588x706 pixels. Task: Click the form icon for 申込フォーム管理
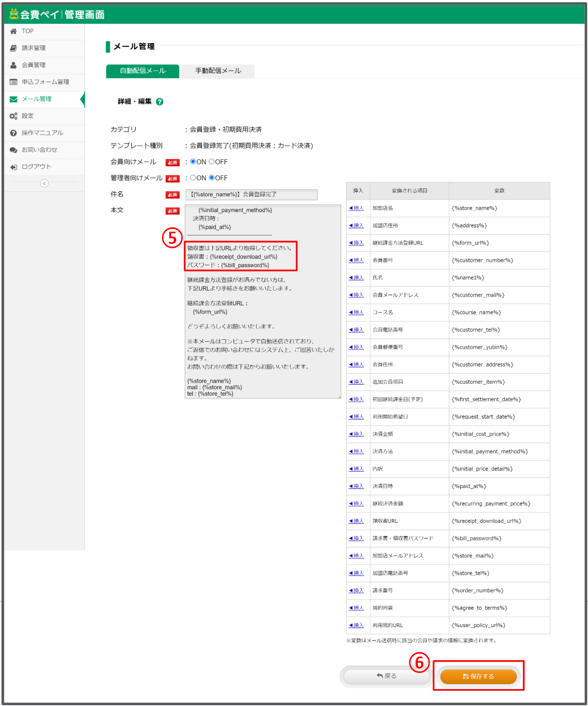pos(14,82)
